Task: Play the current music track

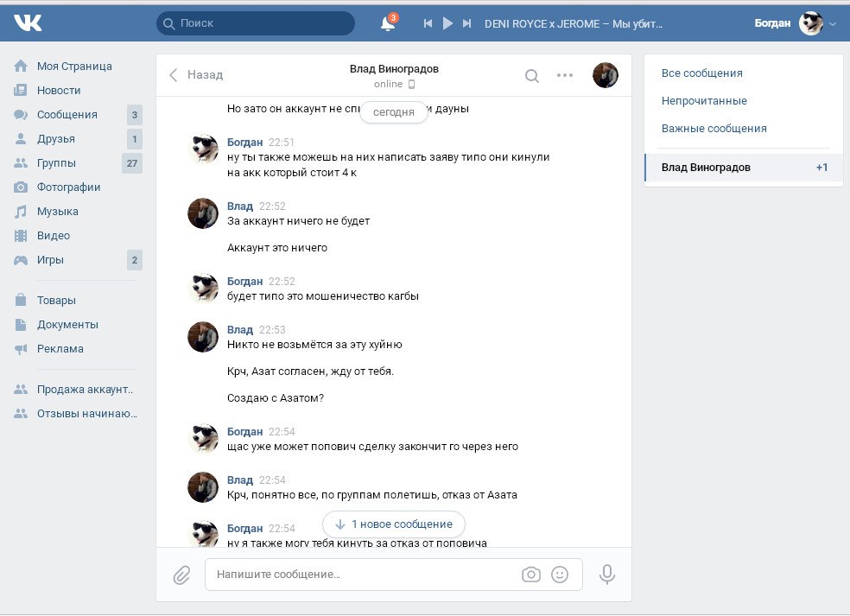Action: tap(447, 24)
